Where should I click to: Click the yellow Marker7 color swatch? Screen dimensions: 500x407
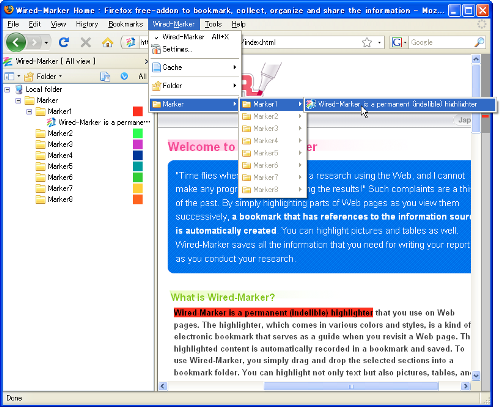(x=138, y=188)
